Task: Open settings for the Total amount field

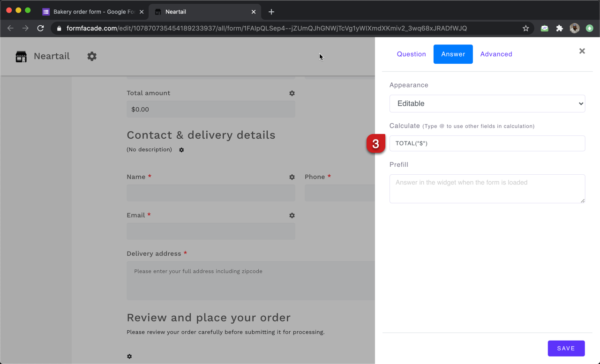Action: point(292,93)
